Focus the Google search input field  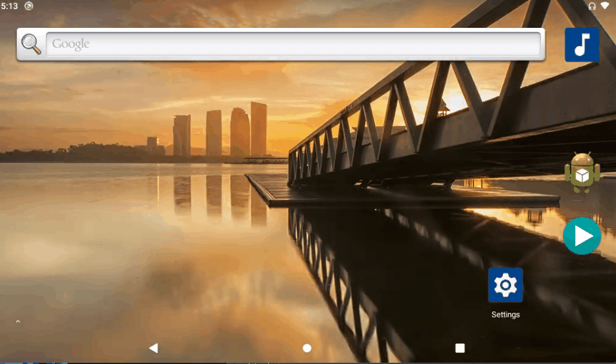pos(293,44)
